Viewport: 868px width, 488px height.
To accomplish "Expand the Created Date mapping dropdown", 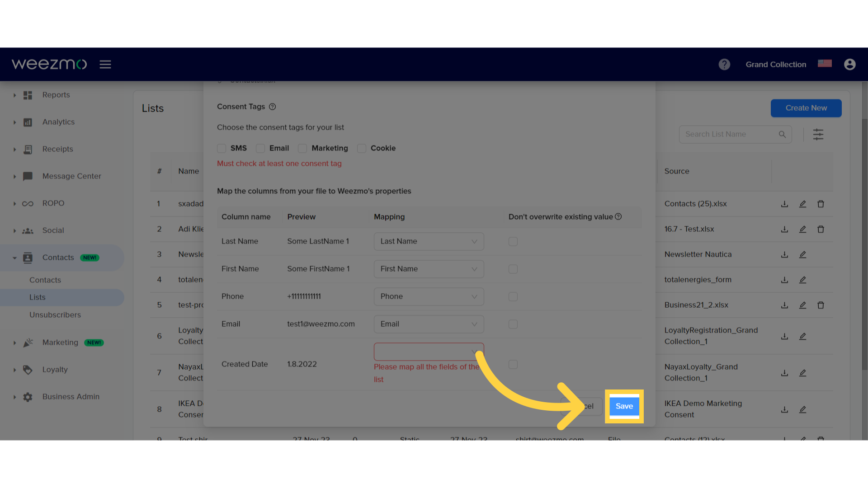I will [x=429, y=351].
